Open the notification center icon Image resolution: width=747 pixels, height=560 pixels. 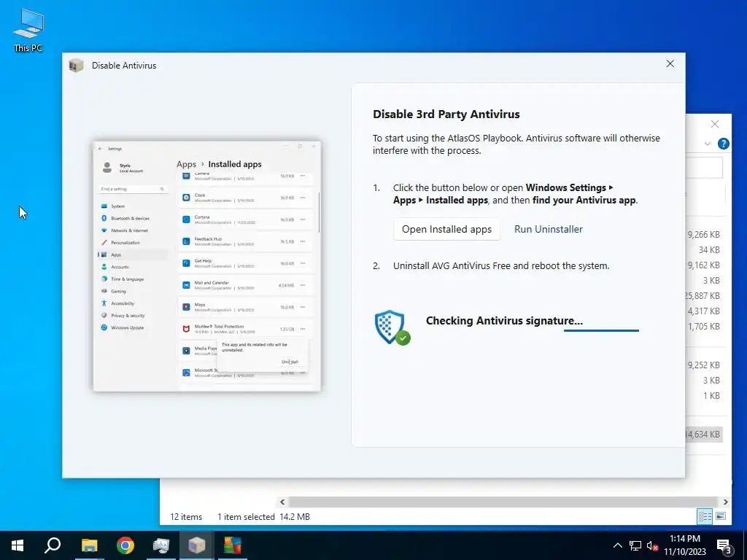tap(724, 546)
